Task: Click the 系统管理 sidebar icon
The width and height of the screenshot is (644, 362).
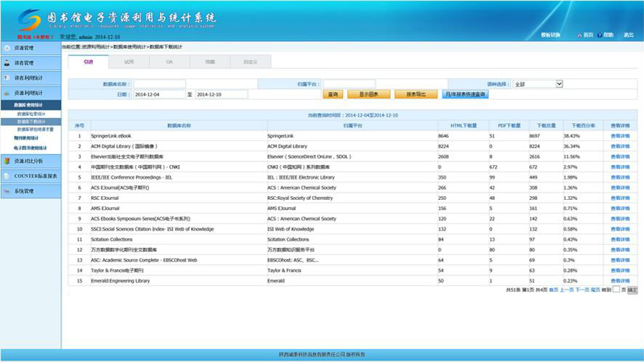Action: tap(7, 191)
